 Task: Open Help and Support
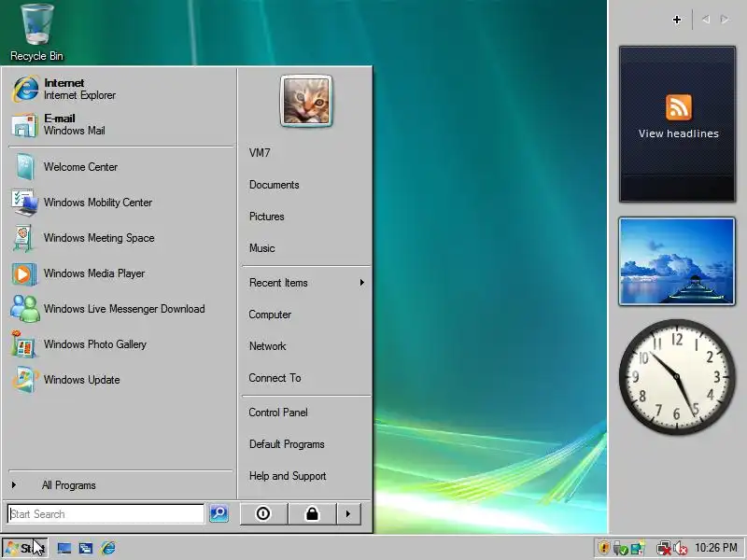click(306, 476)
